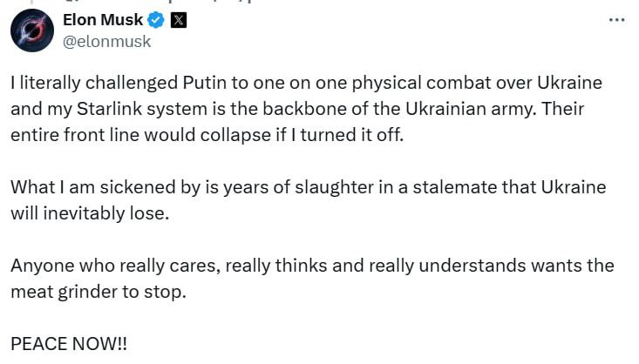
Task: Open the @elonmusk handle link
Action: [107, 41]
